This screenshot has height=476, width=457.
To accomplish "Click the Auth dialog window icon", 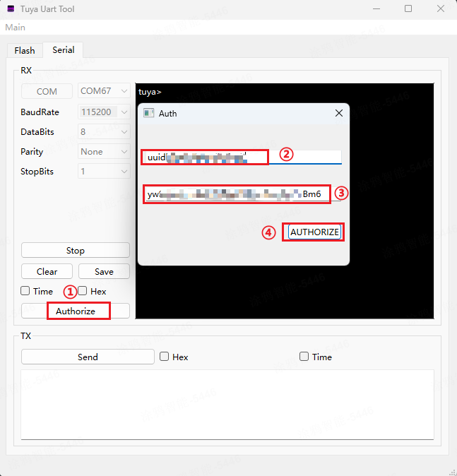I will (x=149, y=113).
